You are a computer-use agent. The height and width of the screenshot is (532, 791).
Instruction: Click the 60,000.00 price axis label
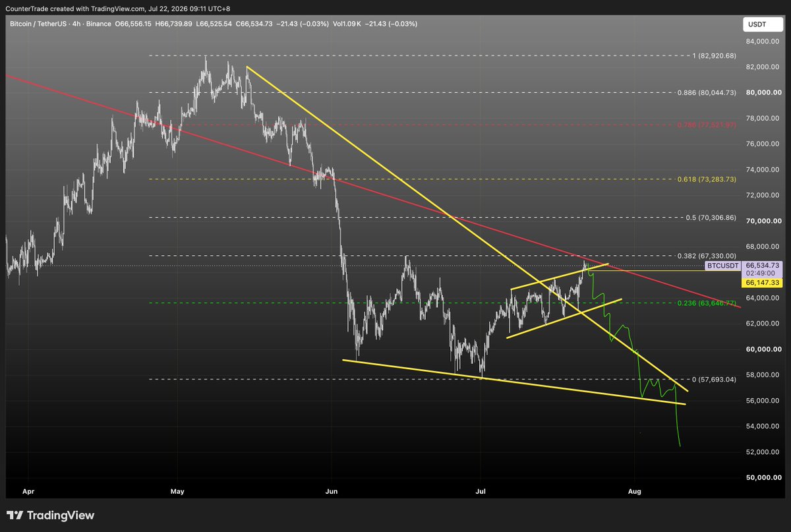click(764, 349)
